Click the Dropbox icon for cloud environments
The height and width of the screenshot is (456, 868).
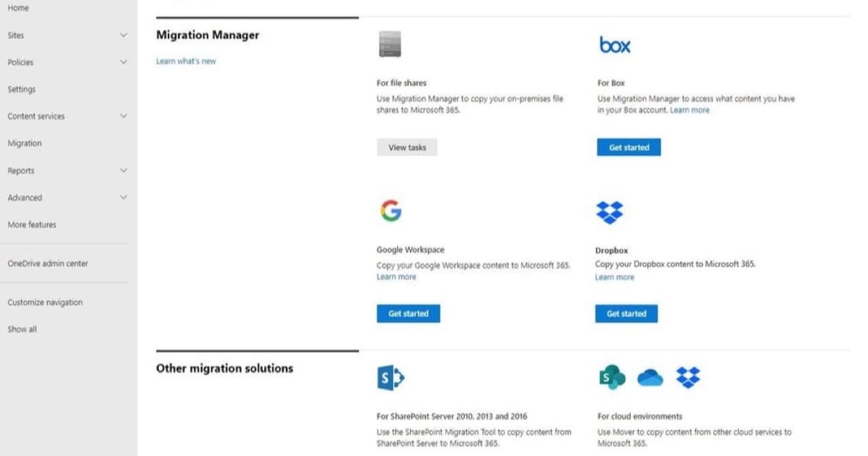point(688,377)
